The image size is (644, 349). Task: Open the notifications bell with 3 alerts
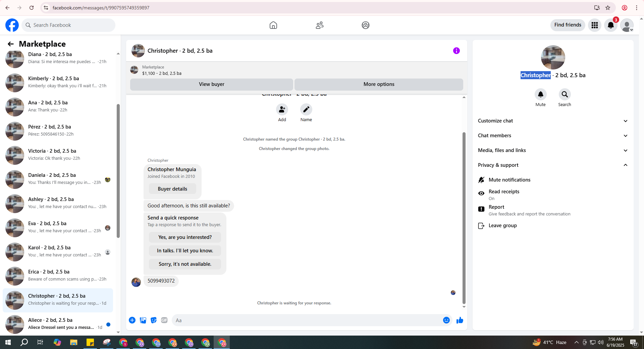611,25
